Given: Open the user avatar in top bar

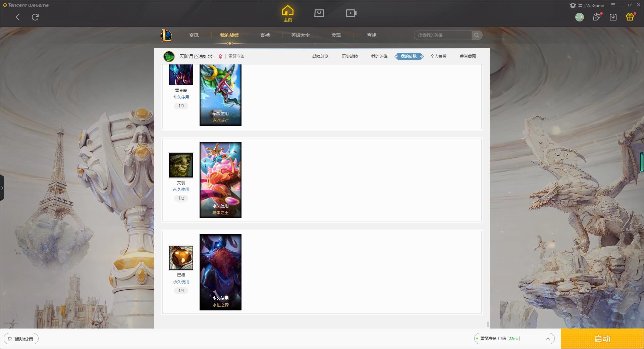Looking at the screenshot, I should [x=579, y=17].
